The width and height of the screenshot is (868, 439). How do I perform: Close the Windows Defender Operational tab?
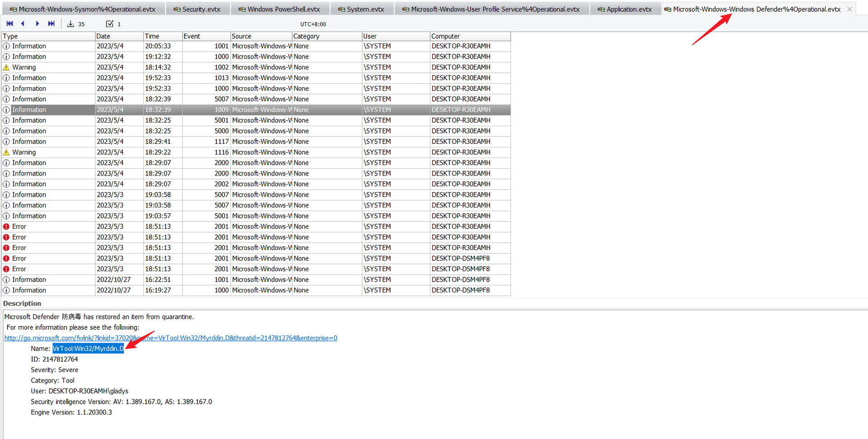849,9
